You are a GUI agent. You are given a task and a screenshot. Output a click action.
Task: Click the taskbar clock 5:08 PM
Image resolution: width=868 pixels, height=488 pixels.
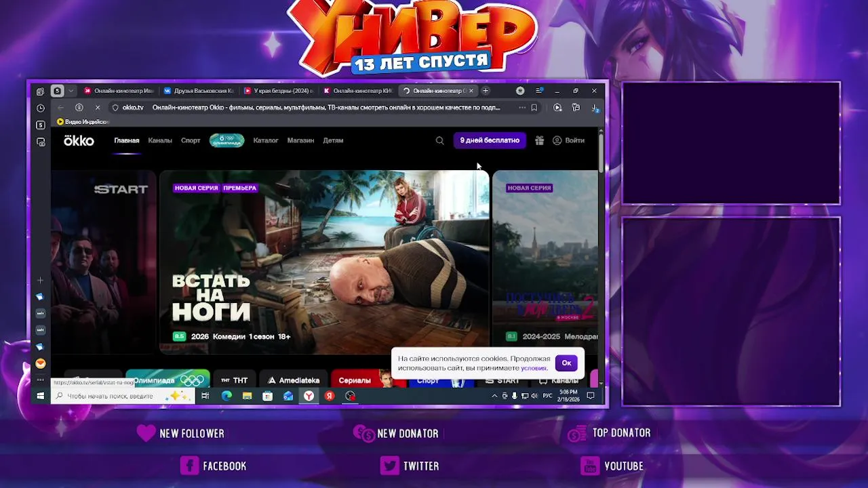(x=568, y=396)
